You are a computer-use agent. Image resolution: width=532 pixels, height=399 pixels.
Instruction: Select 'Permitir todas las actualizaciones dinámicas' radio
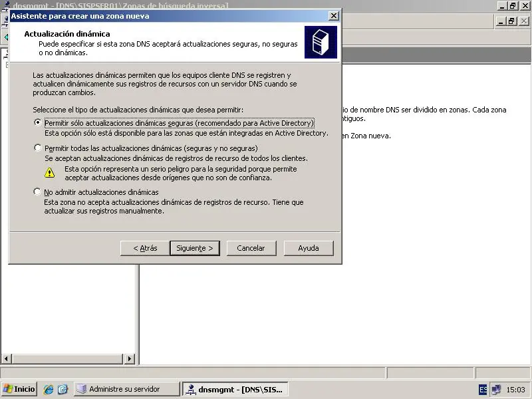(38, 148)
